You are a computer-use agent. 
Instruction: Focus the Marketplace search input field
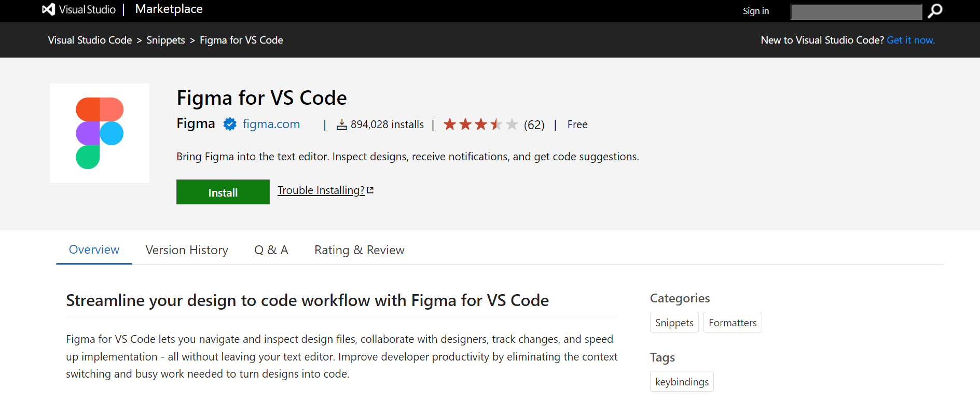click(855, 11)
